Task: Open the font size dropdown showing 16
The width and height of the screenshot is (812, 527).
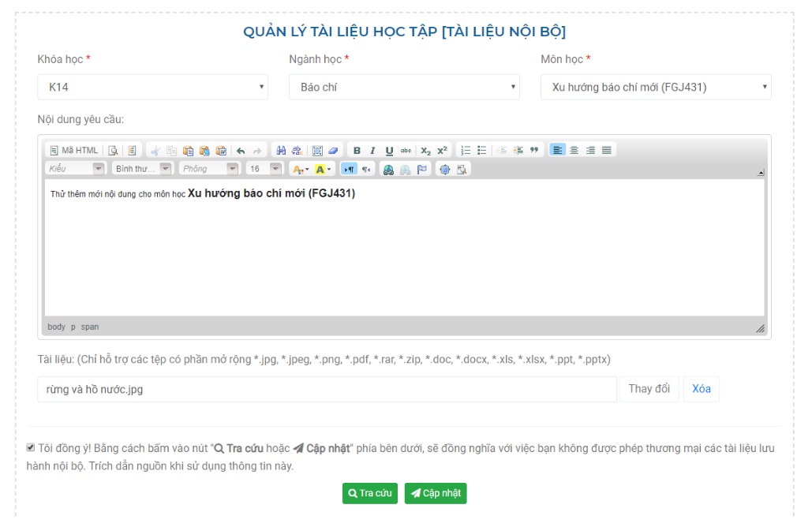Action: click(264, 169)
